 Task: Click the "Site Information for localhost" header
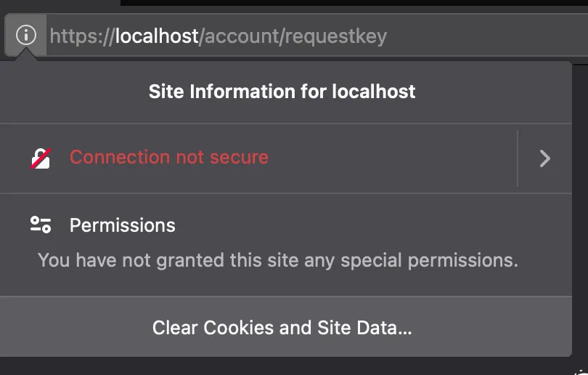pyautogui.click(x=282, y=92)
